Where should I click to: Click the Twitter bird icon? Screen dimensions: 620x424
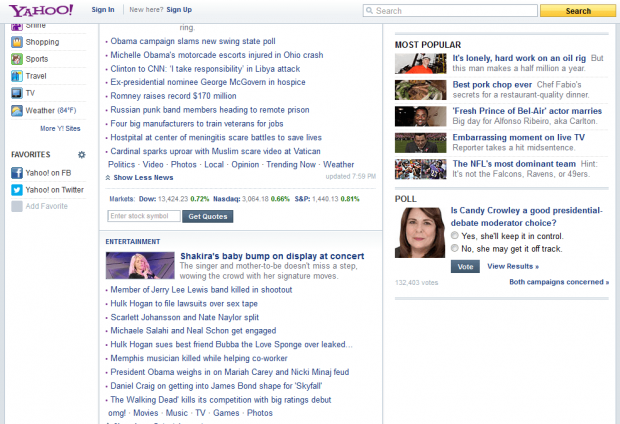point(17,190)
